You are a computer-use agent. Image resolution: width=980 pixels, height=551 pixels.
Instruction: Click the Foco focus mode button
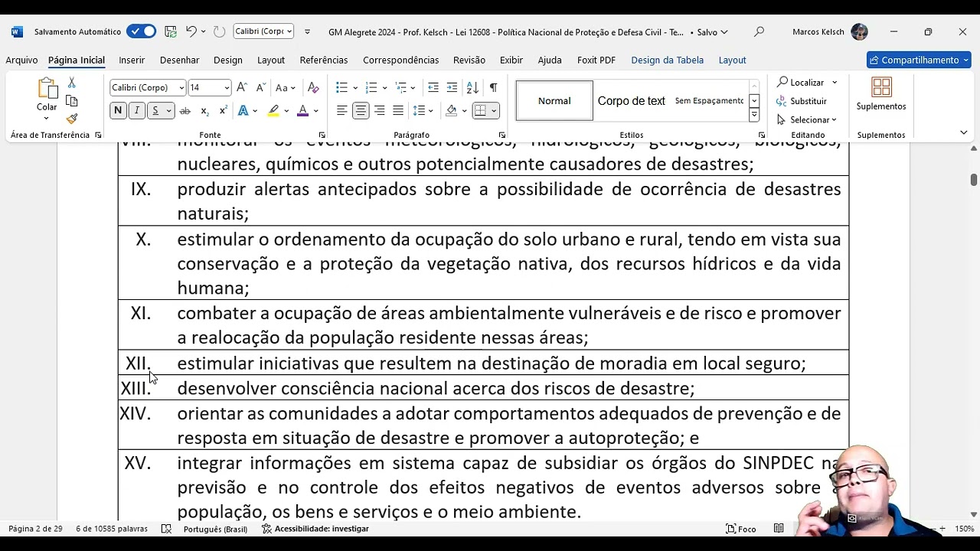pos(741,529)
